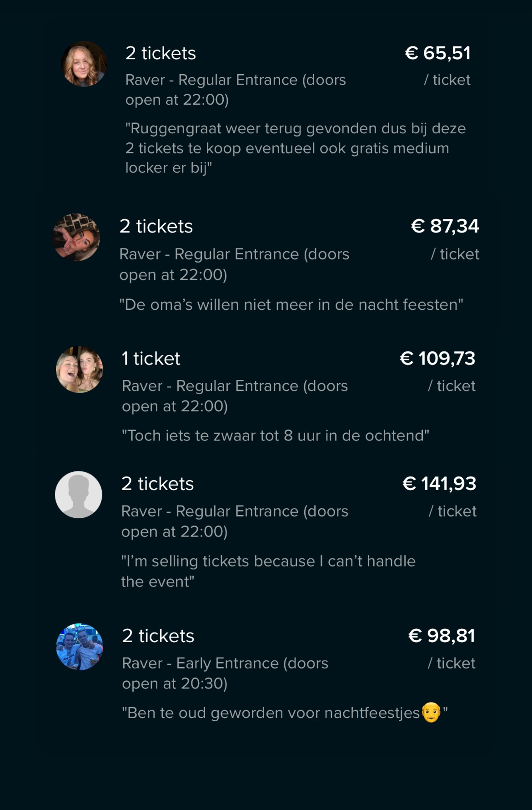This screenshot has width=532, height=810.
Task: Click the old man emoji in last comment
Action: pyautogui.click(x=431, y=713)
